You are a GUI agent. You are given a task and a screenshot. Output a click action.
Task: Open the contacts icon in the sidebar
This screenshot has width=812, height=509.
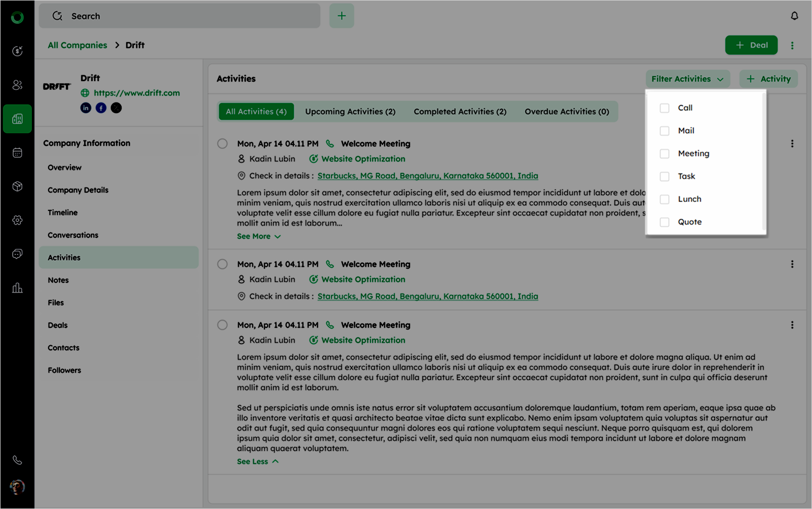point(17,85)
